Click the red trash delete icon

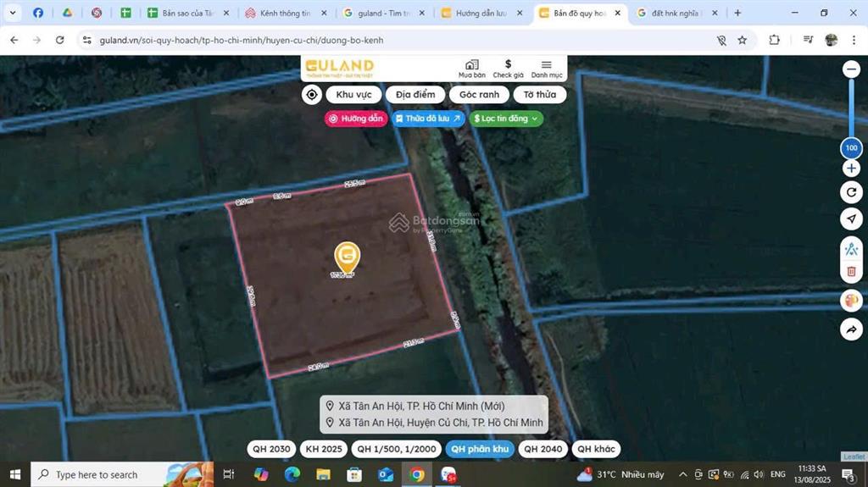coord(851,271)
